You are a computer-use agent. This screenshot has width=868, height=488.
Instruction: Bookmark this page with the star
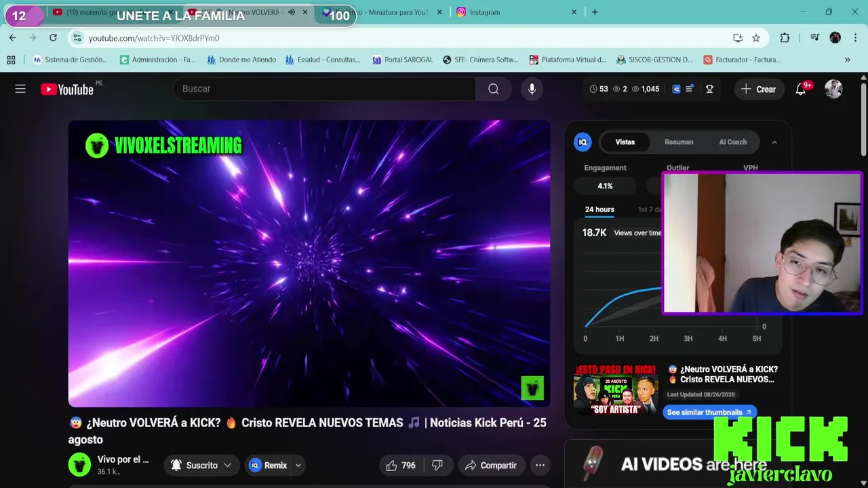pos(755,38)
